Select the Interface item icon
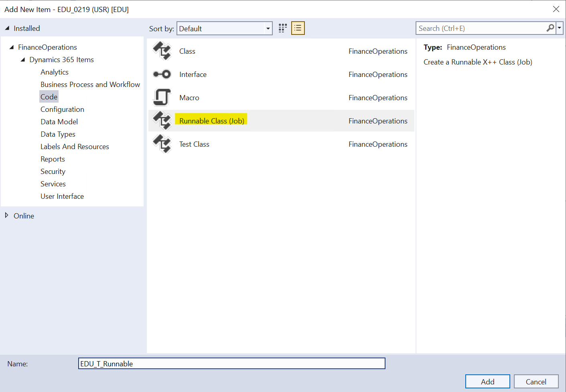 162,74
